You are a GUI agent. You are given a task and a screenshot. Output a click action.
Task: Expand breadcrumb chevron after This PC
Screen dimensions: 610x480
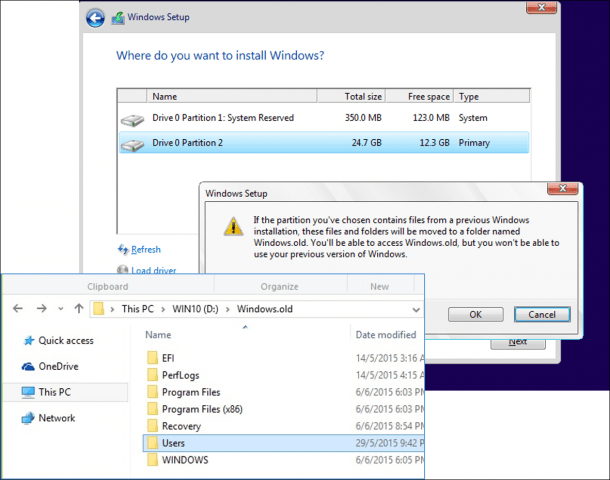pos(163,309)
